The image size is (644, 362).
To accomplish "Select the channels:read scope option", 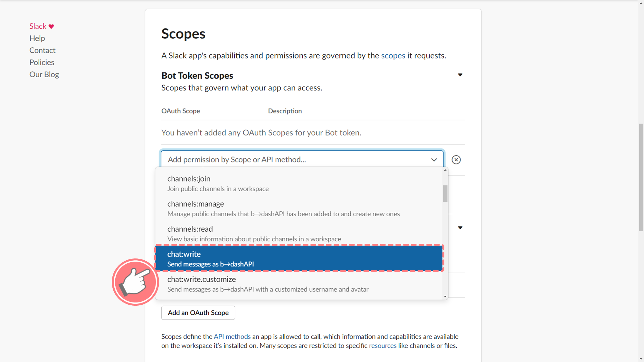I will click(x=299, y=234).
